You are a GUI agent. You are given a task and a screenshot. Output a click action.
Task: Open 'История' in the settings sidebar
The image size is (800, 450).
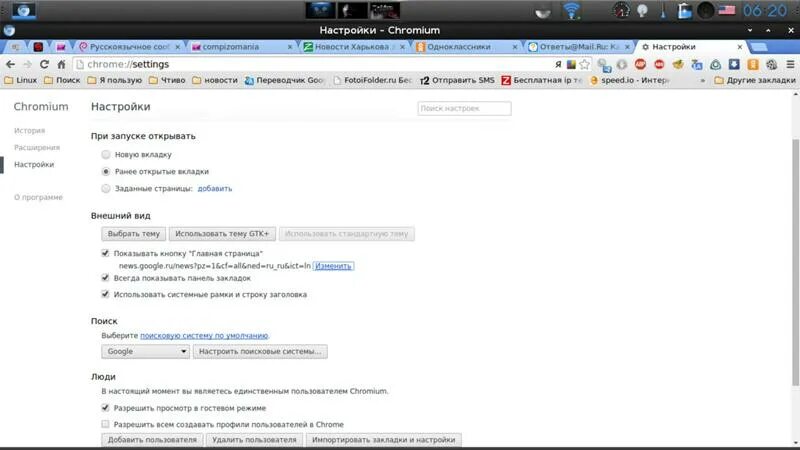click(30, 131)
